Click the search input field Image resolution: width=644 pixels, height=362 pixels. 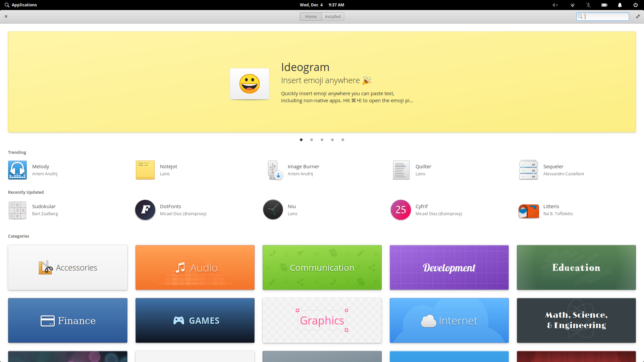(603, 16)
